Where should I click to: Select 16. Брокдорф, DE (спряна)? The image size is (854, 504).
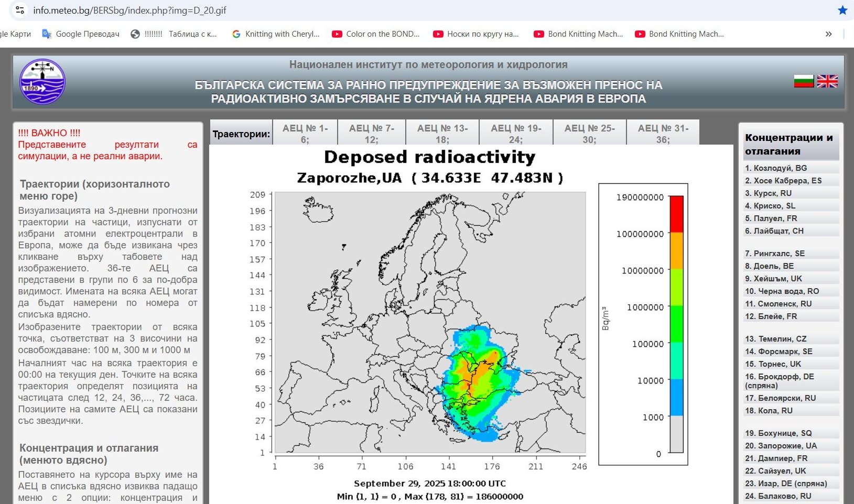[791, 381]
